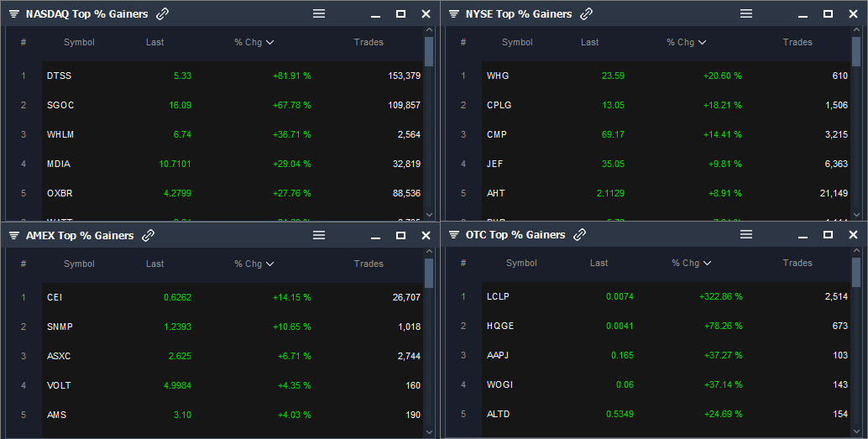Image resolution: width=868 pixels, height=439 pixels.
Task: Select SNMP symbol in AMEX gainers
Action: 60,327
